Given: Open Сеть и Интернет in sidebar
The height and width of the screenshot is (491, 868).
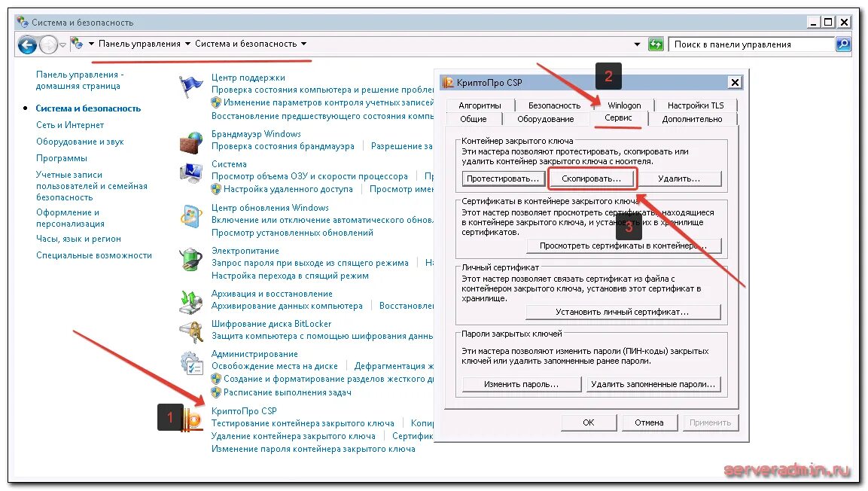Looking at the screenshot, I should [70, 125].
